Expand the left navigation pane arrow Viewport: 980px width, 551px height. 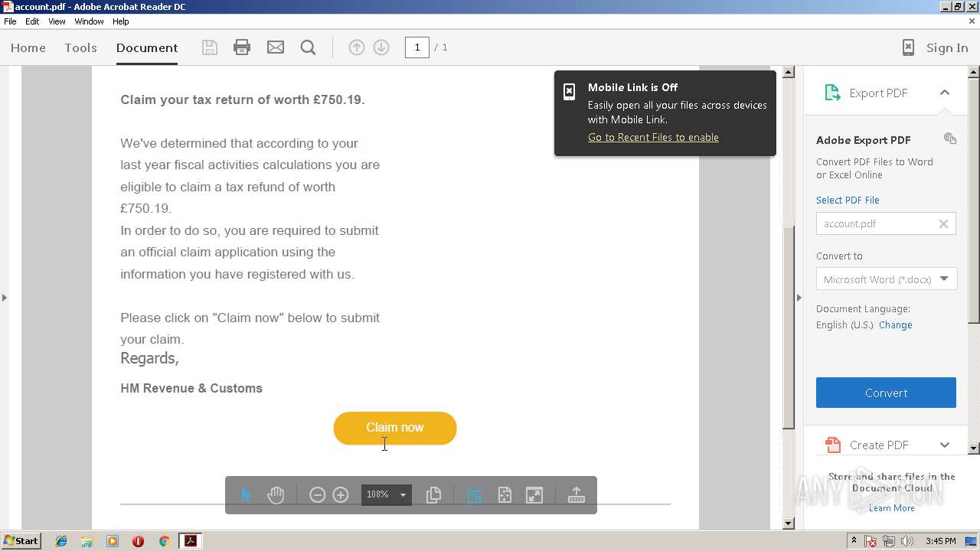5,297
